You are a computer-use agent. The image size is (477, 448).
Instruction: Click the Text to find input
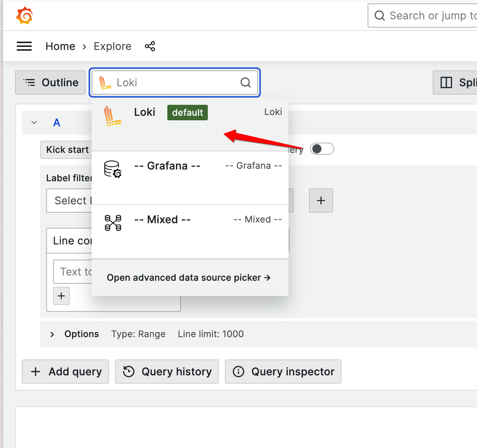tap(73, 272)
